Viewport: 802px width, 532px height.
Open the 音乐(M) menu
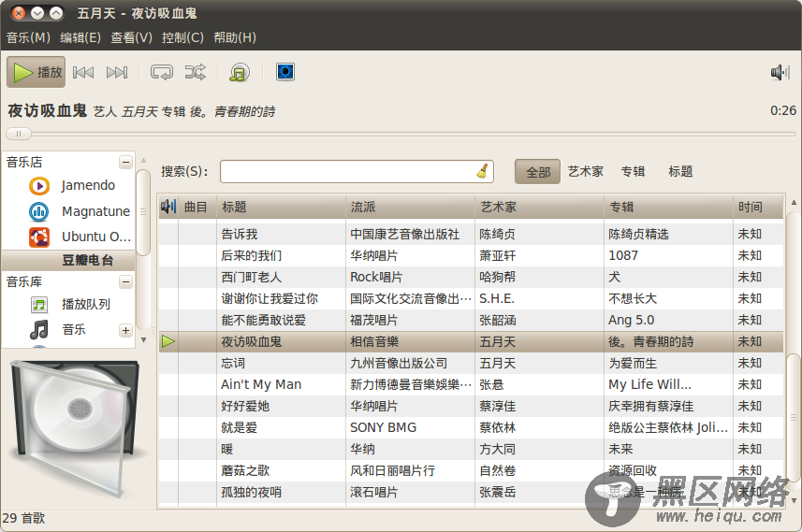coord(28,37)
